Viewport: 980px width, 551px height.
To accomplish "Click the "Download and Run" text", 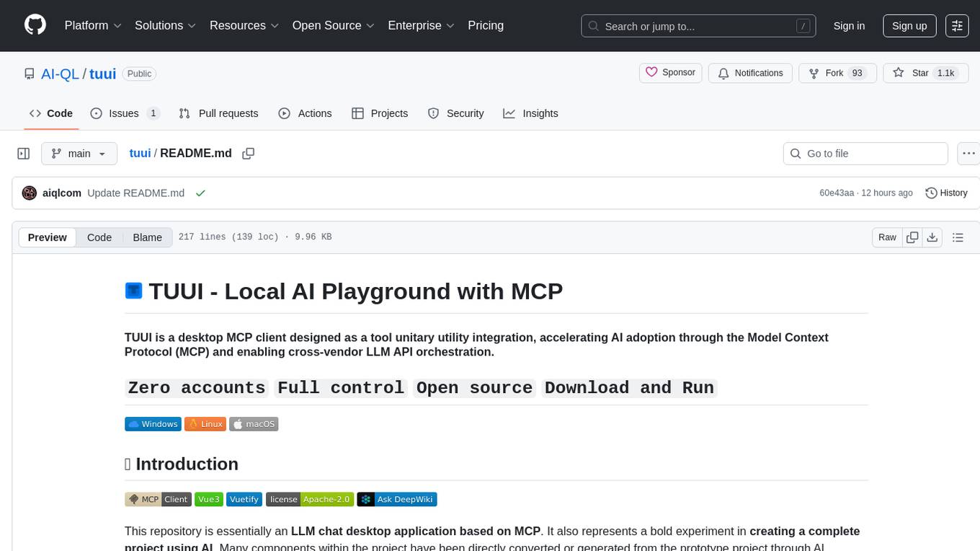I will 629,388.
